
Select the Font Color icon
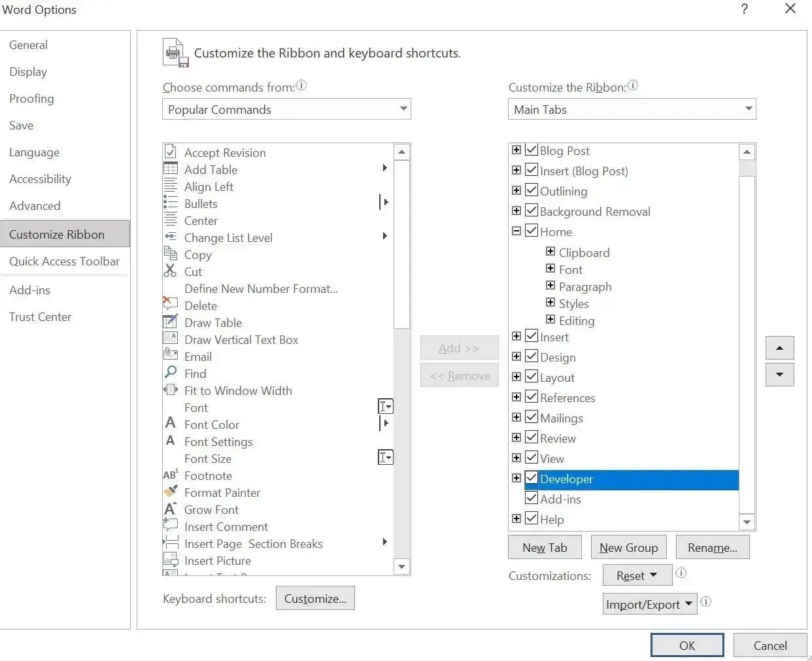tap(170, 424)
